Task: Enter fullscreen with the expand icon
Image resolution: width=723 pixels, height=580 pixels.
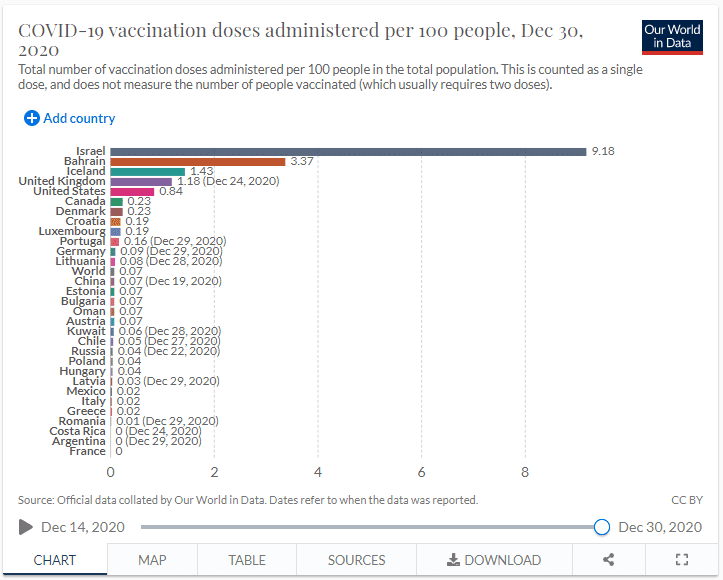Action: 683,560
